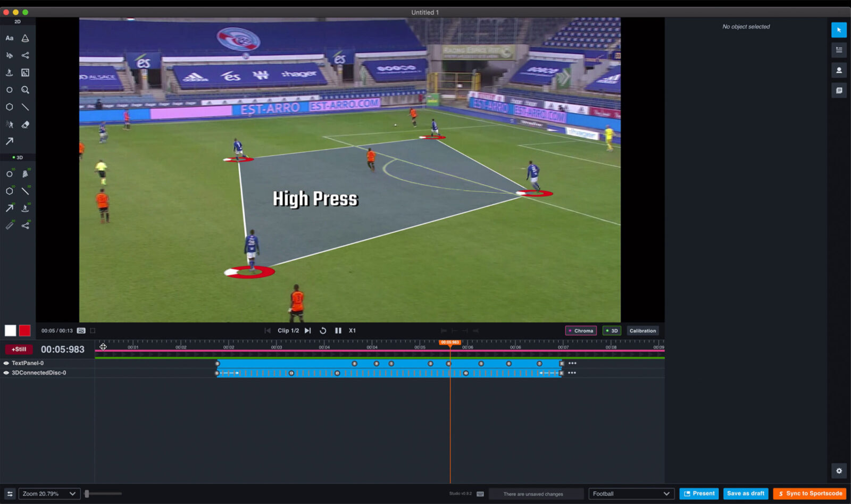
Task: Open the Football sport selector
Action: coord(630,493)
